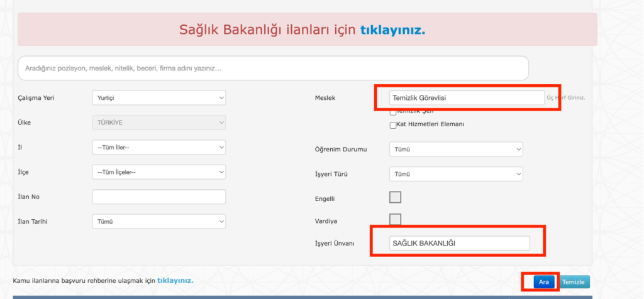Focus the main position search field

click(x=273, y=68)
